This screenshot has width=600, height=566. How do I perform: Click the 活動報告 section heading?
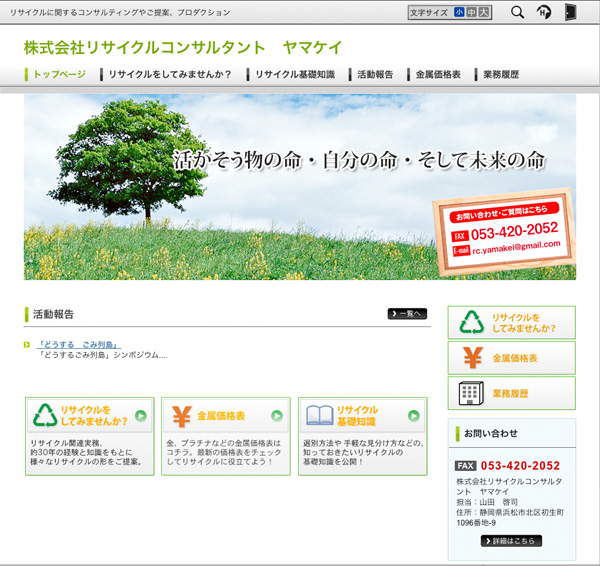point(53,314)
